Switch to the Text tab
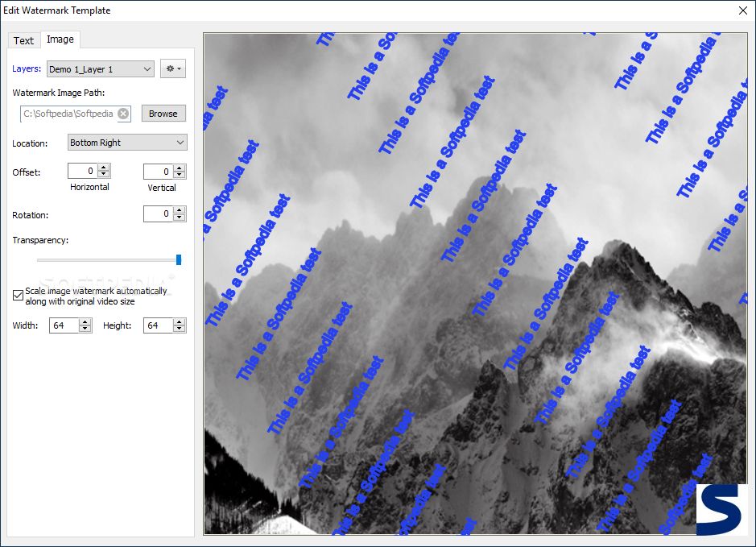This screenshot has width=756, height=547. click(x=23, y=40)
